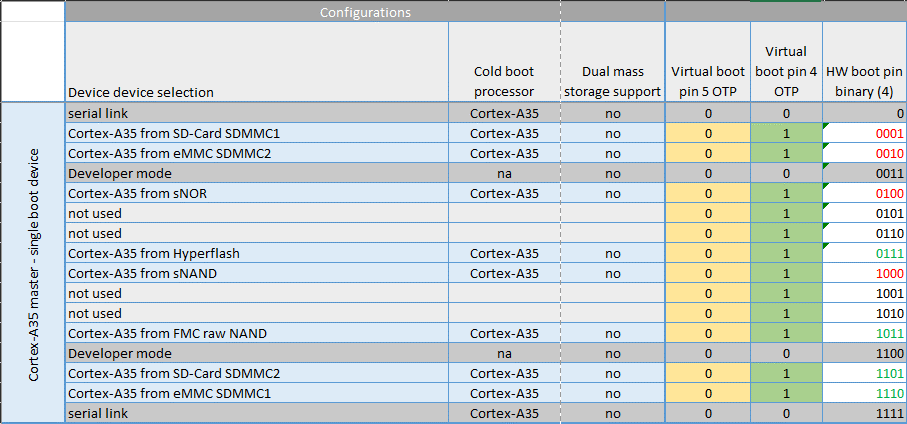Click Dual mass storage 'no' in sNAND row

coord(613,274)
